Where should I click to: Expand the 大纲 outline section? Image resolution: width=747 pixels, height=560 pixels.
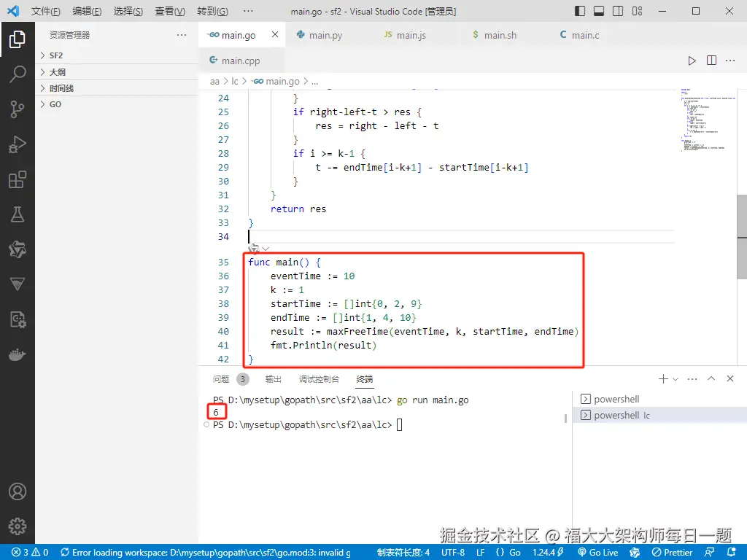pos(117,72)
